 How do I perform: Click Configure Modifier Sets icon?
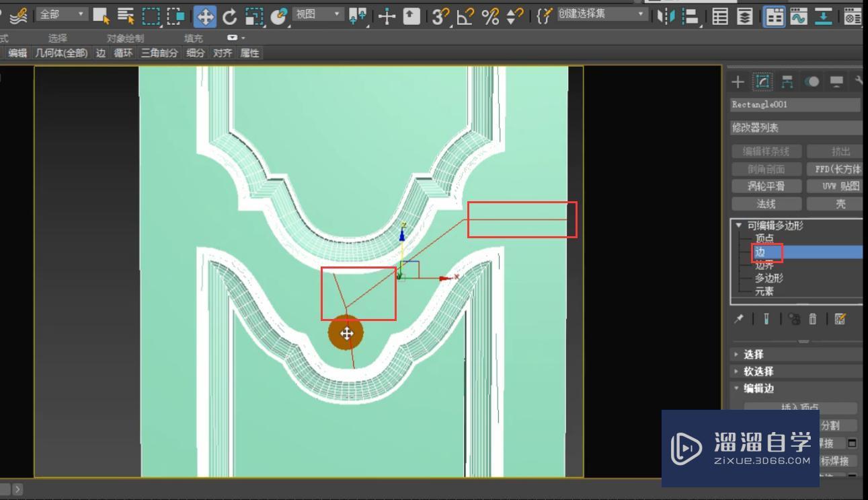click(840, 319)
